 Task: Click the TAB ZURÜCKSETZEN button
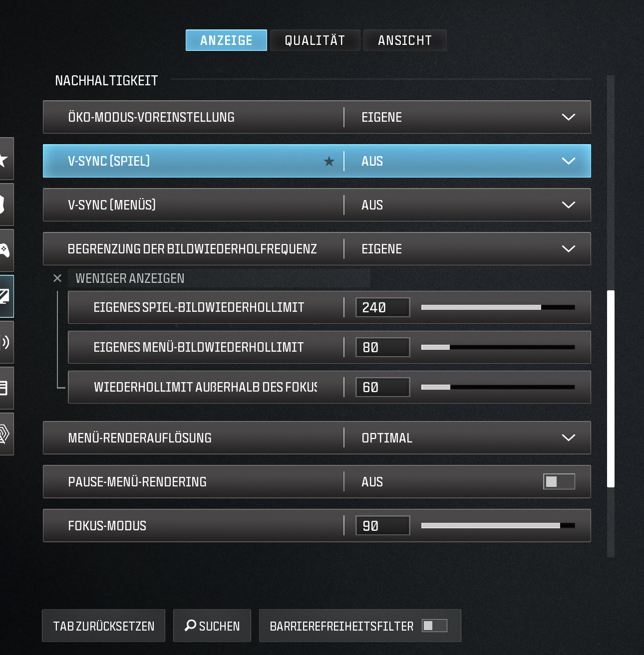103,626
